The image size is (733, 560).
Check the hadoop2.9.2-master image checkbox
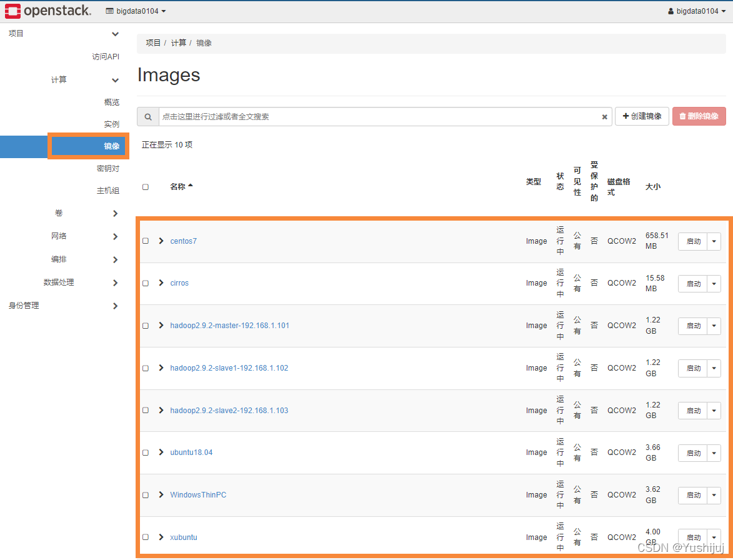146,326
